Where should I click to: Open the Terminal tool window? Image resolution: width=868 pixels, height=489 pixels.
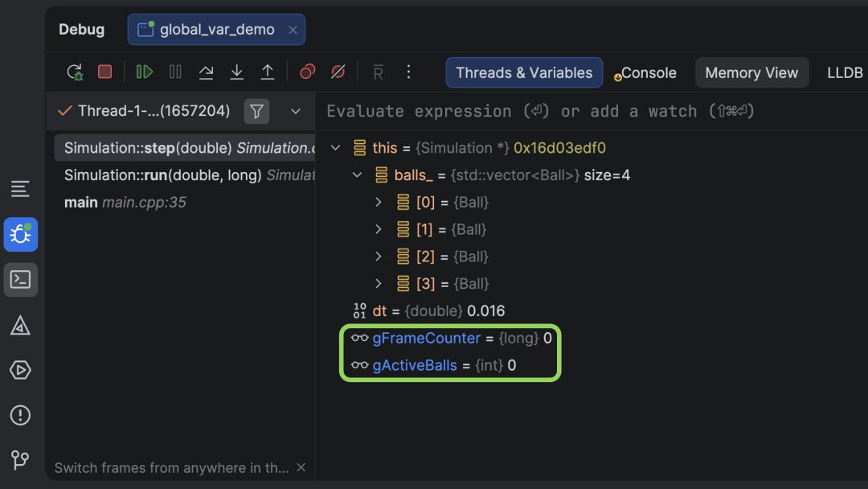coord(20,280)
